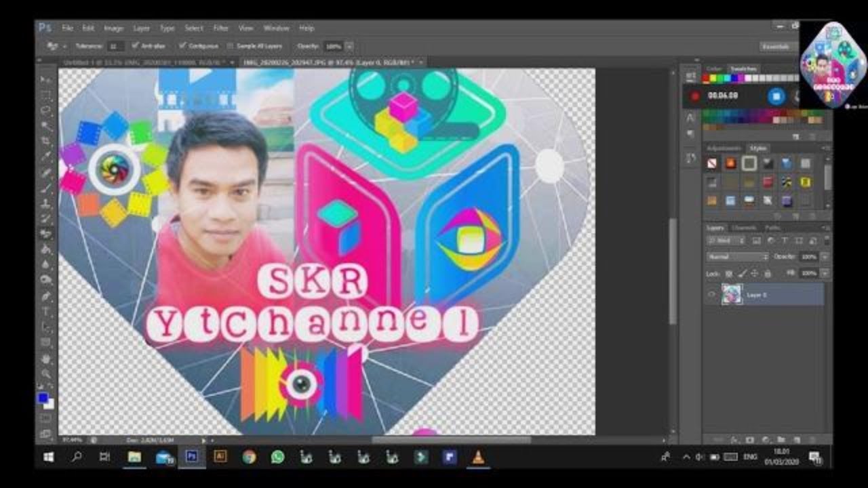Set the blue foreground color swatch
Screen dimensions: 868x488
click(43, 399)
